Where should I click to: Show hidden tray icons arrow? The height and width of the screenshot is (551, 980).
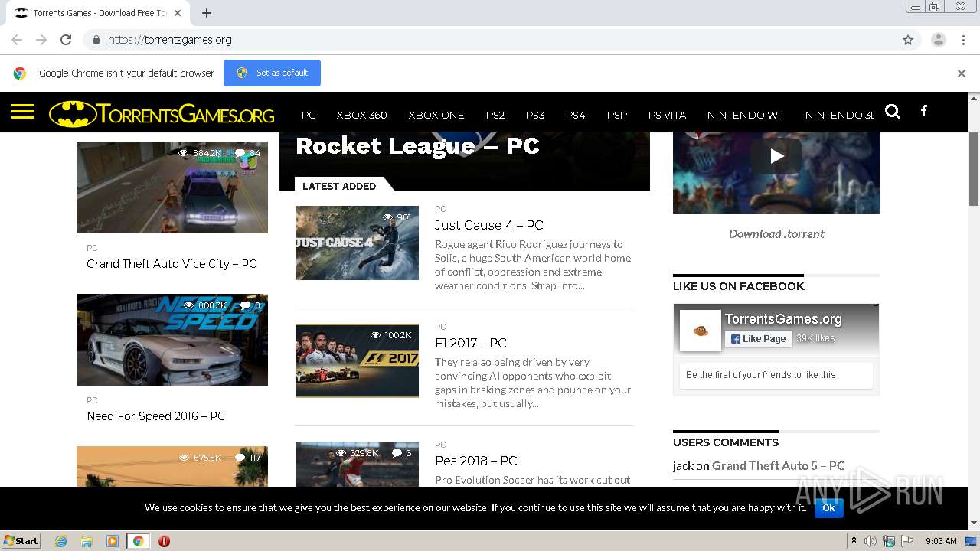coord(853,541)
